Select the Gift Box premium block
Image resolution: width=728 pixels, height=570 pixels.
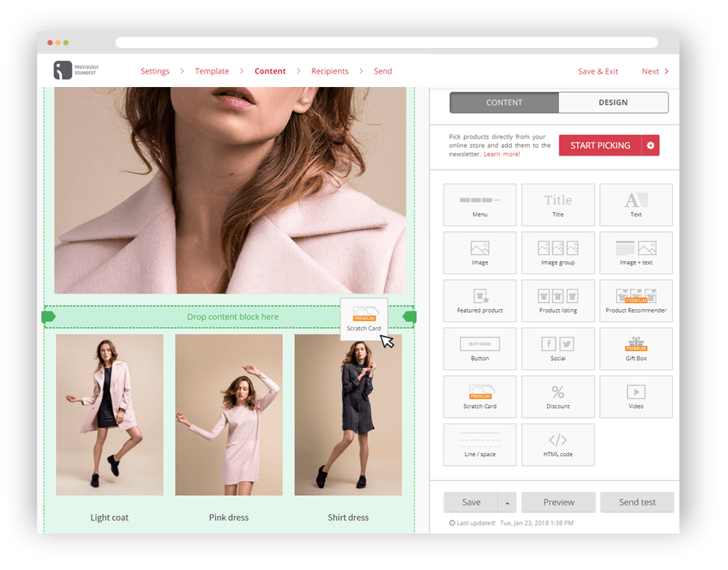(x=636, y=349)
